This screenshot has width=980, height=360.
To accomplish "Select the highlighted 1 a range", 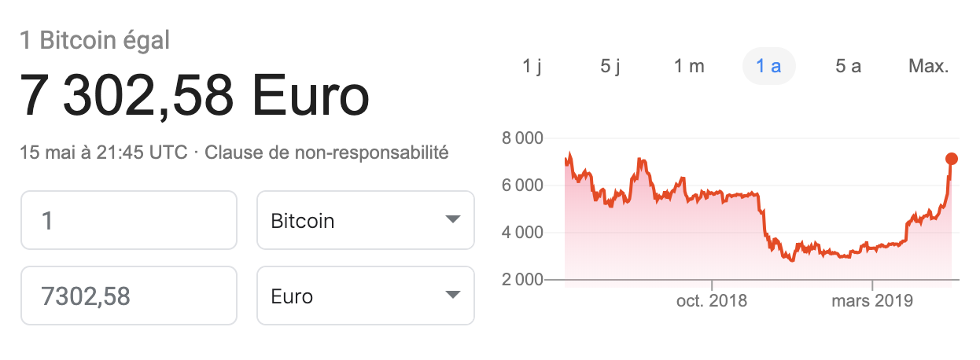I will tap(768, 66).
